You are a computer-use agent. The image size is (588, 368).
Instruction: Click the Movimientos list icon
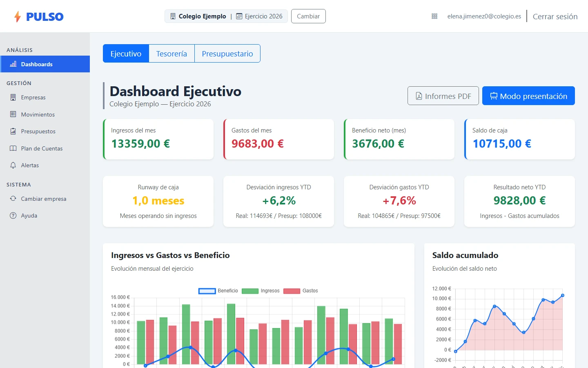[13, 114]
